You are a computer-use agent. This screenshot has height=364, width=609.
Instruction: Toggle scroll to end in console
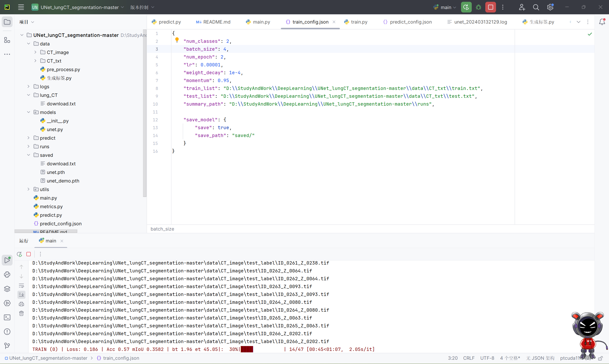click(x=21, y=295)
